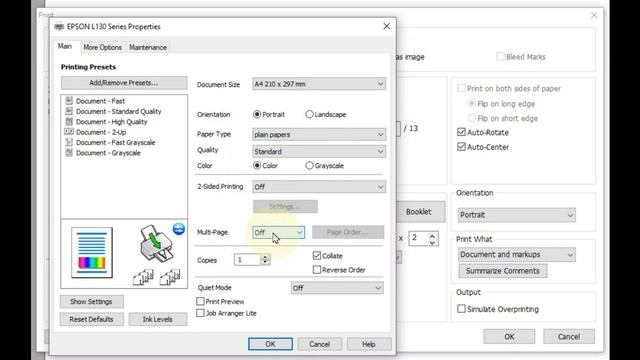Select "Document - High Quality" preset text

111,122
